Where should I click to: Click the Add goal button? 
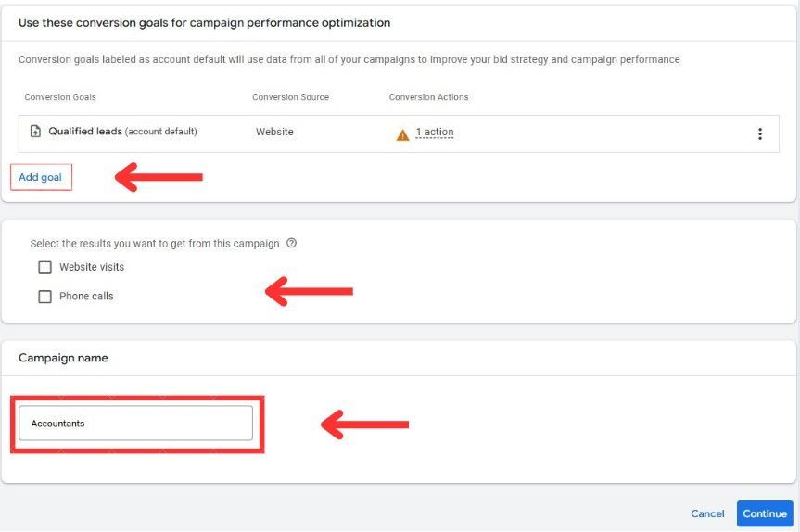(x=41, y=177)
